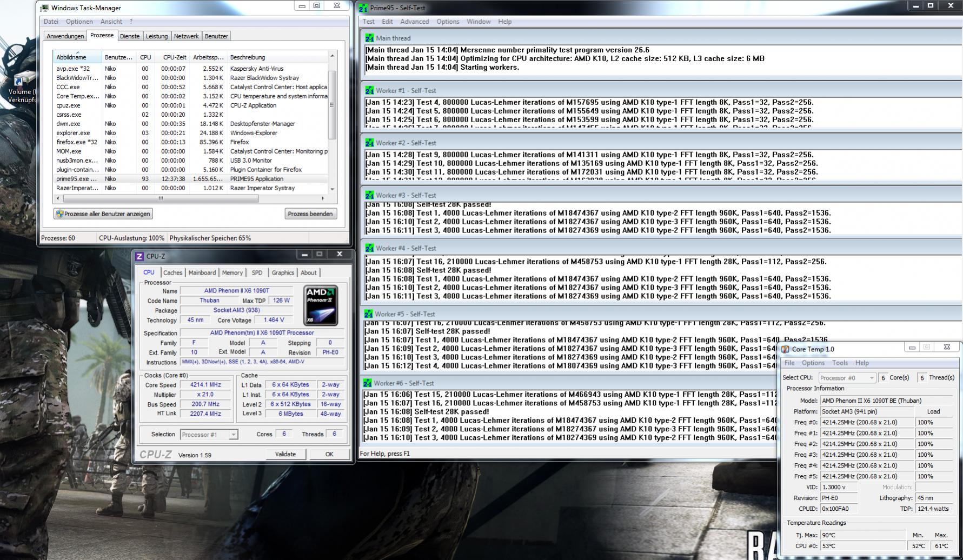The height and width of the screenshot is (560, 963).
Task: Click the Worker #6 Self-Test icon
Action: tap(368, 383)
